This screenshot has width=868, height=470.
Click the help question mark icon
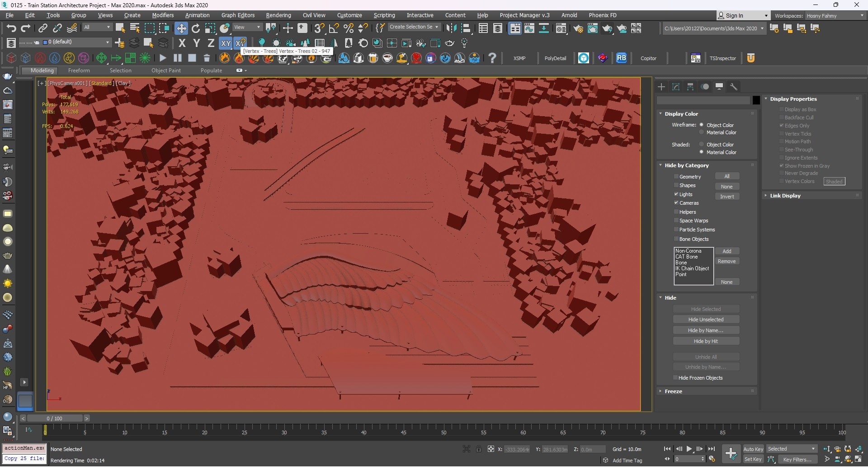click(x=492, y=58)
